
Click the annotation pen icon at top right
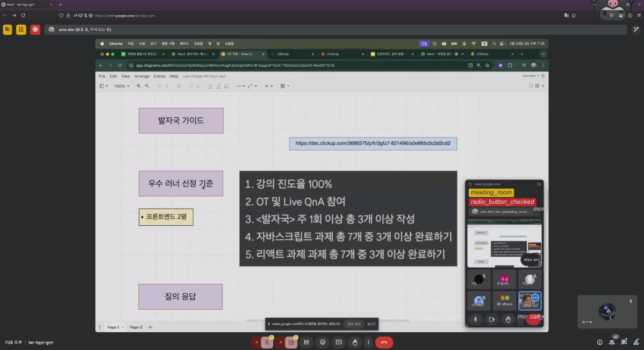(636, 30)
